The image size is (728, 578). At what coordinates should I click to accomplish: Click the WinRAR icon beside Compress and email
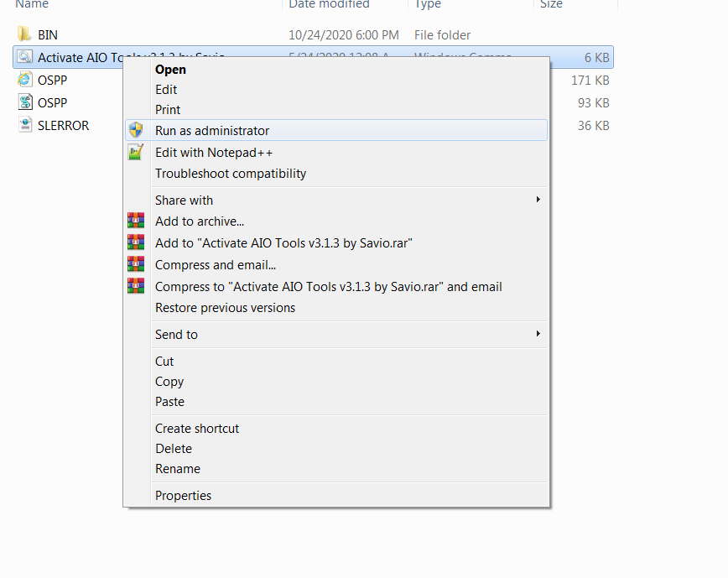(x=135, y=265)
